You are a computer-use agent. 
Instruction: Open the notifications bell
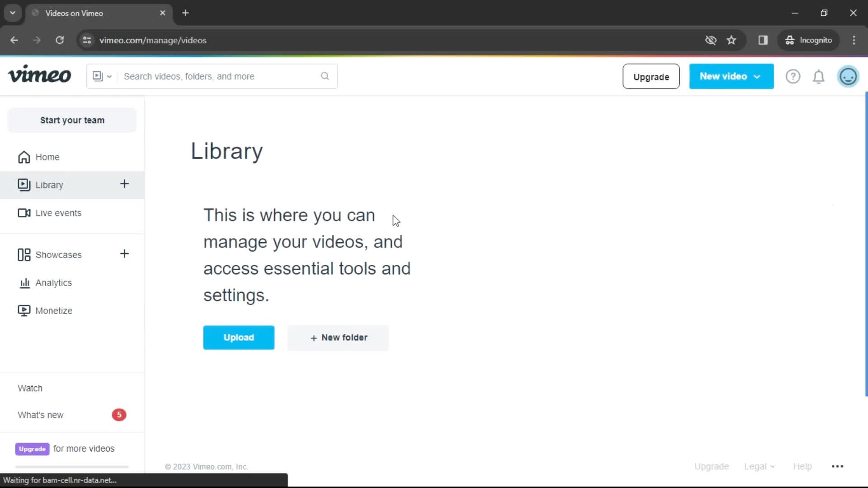coord(819,77)
